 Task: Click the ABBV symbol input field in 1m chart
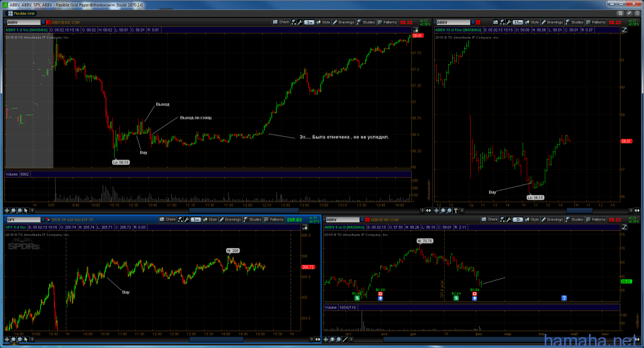pyautogui.click(x=23, y=22)
